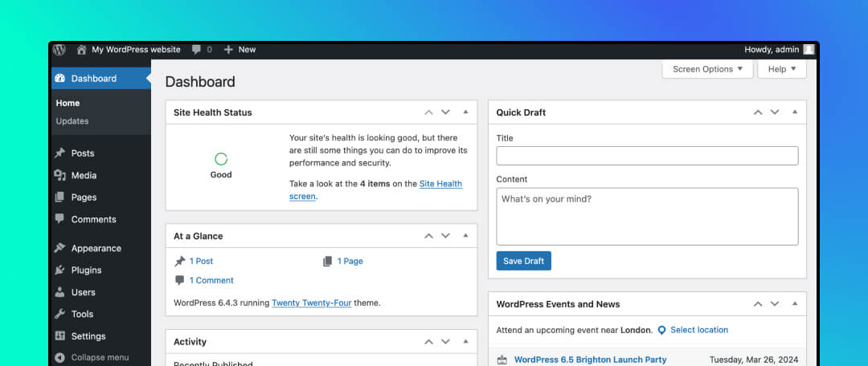Toggle the At a Glance panel
Image resolution: width=868 pixels, height=366 pixels.
465,235
